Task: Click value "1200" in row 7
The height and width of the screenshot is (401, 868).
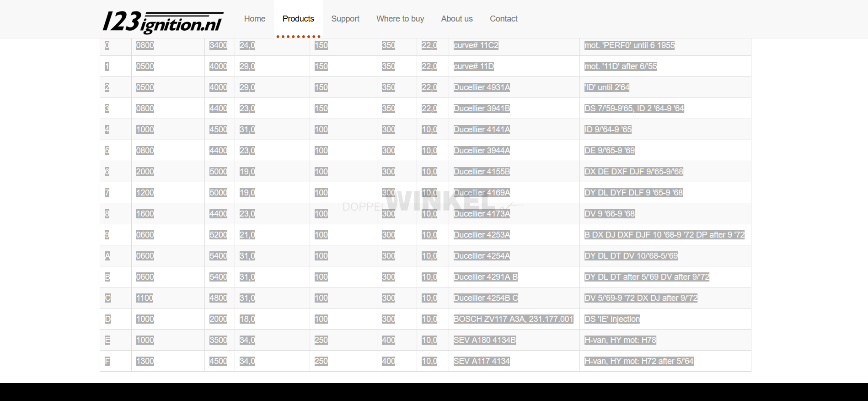Action: [145, 193]
